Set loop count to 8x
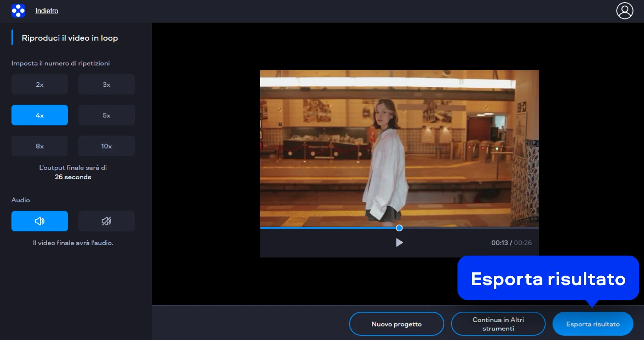 (x=39, y=146)
